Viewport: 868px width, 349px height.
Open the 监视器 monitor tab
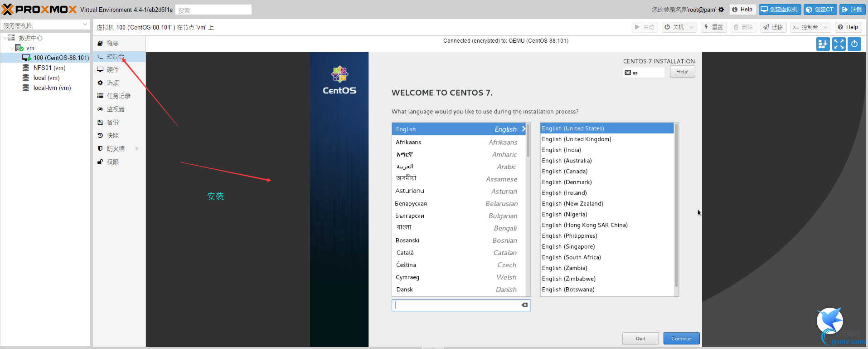[x=119, y=109]
